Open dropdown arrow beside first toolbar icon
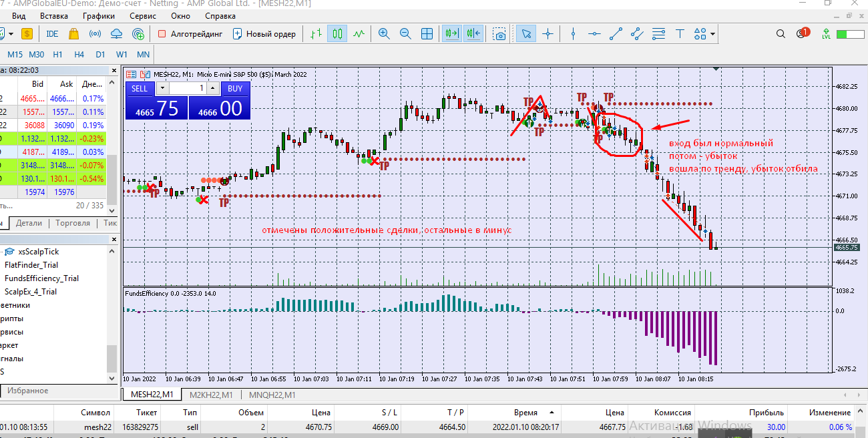The height and width of the screenshot is (438, 868). 11,33
